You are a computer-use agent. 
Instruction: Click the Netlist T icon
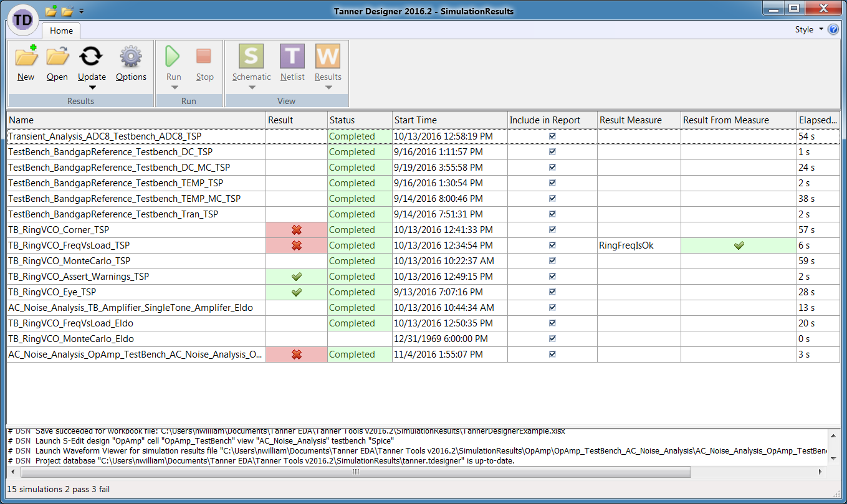(x=292, y=57)
